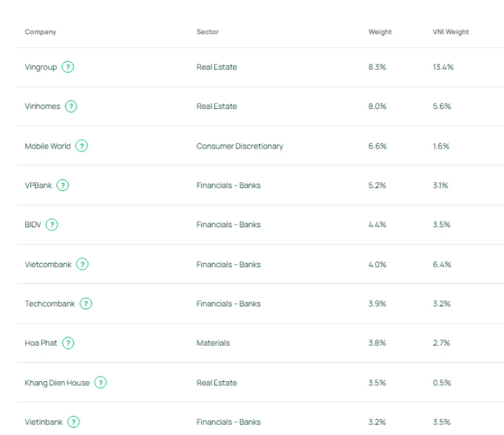The height and width of the screenshot is (435, 504).
Task: Click the question mark icon next to BIDV
Action: pos(52,225)
